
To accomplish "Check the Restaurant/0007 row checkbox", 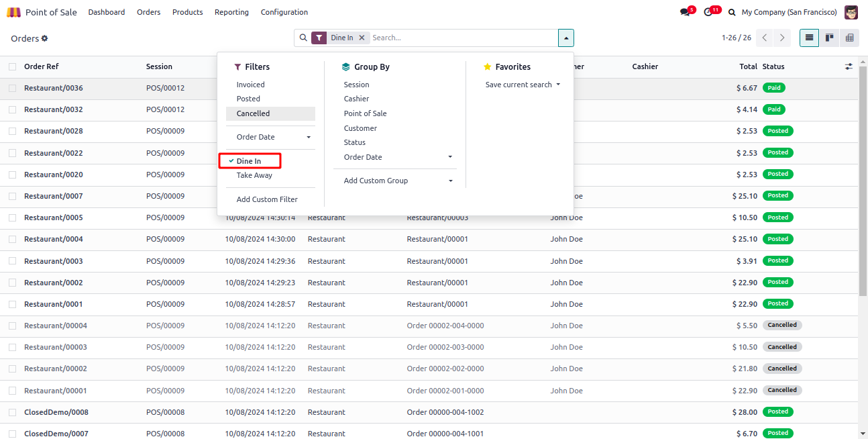I will 12,196.
